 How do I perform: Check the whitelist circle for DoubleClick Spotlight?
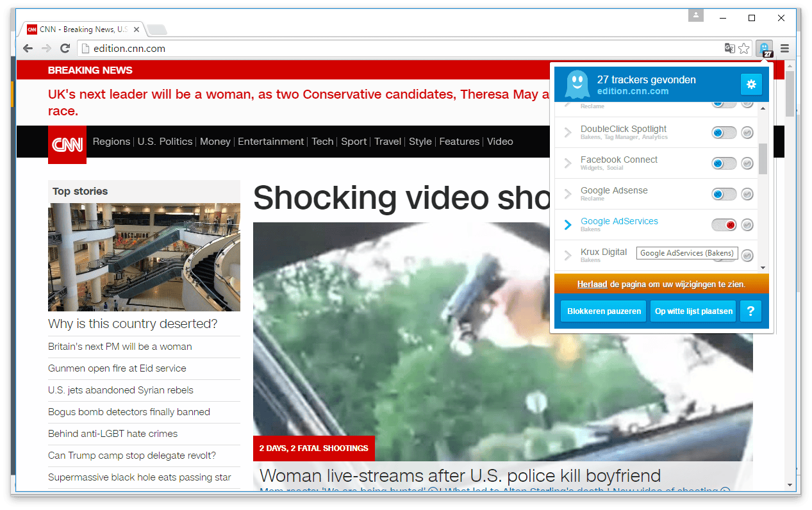(747, 133)
